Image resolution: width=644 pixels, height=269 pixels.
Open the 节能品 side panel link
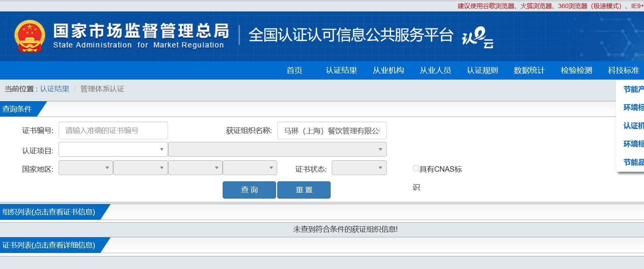(x=633, y=162)
